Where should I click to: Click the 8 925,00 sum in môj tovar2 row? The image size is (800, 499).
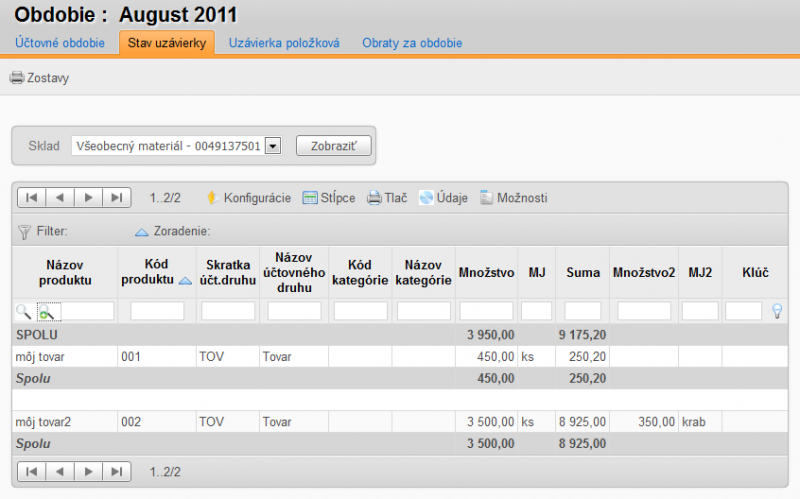pos(582,422)
